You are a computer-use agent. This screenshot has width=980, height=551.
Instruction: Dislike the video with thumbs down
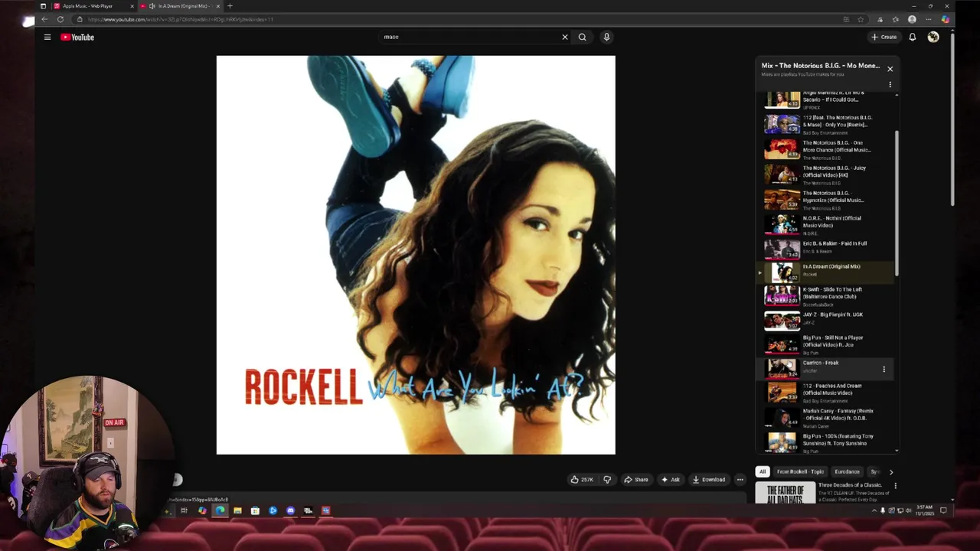coord(607,480)
